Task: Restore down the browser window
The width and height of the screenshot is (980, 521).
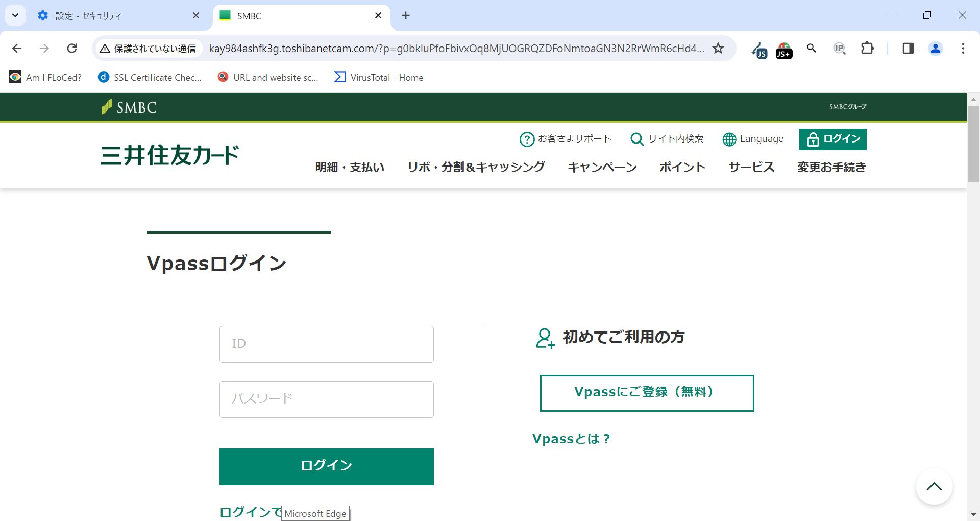Action: pos(927,15)
